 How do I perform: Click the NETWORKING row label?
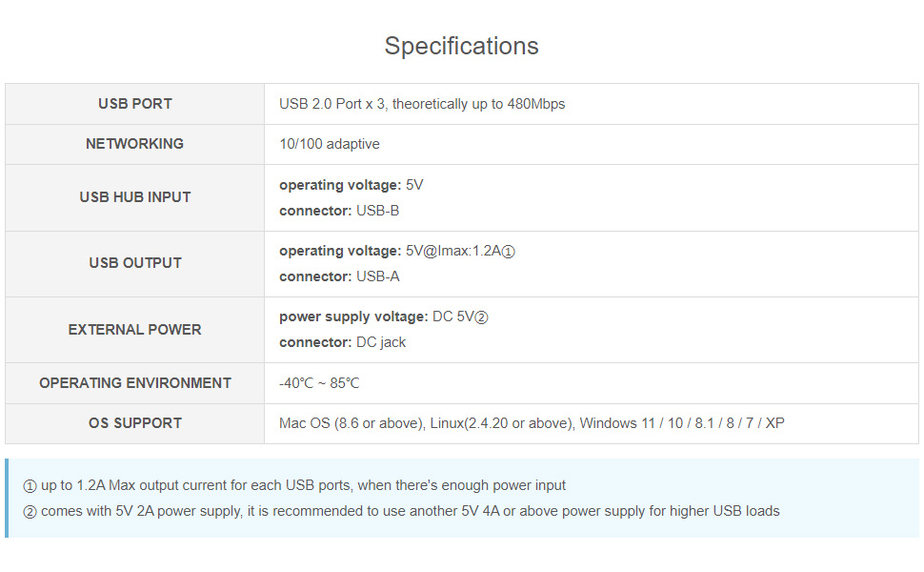135,144
